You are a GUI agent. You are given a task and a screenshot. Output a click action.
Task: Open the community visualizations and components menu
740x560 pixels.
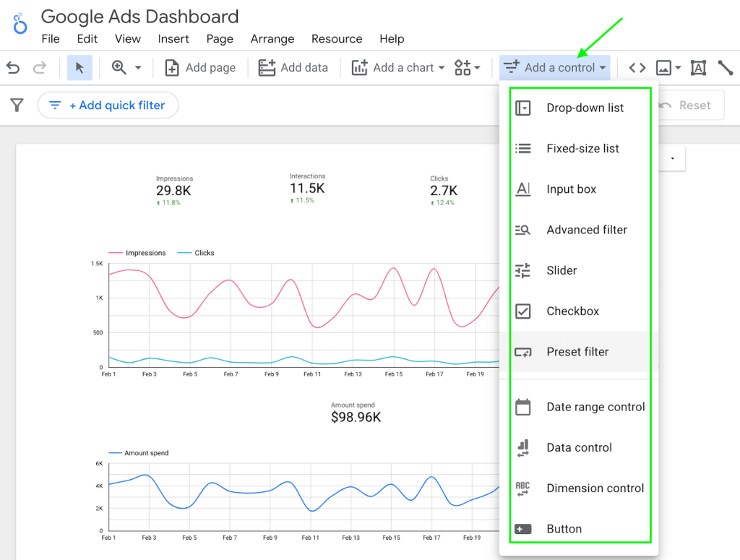[468, 68]
